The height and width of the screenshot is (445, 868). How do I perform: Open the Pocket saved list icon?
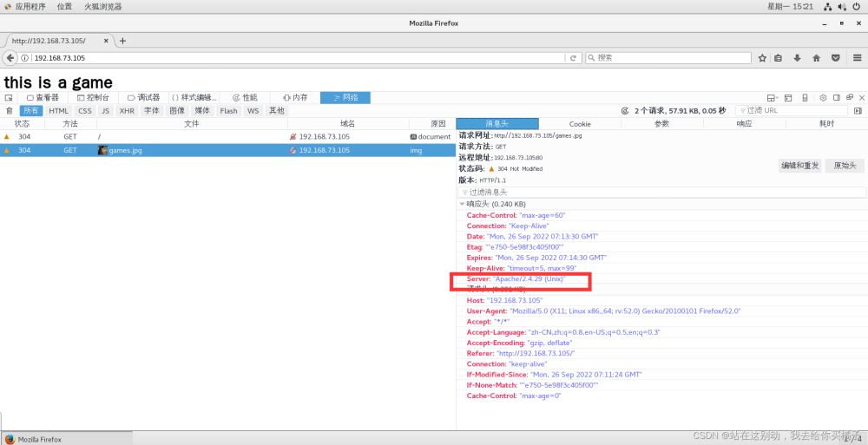click(x=835, y=58)
